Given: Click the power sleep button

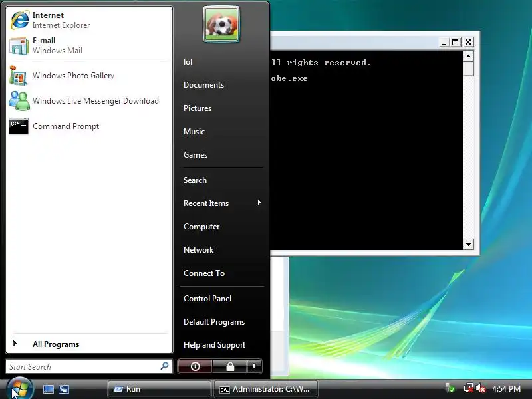Looking at the screenshot, I should coord(195,366).
